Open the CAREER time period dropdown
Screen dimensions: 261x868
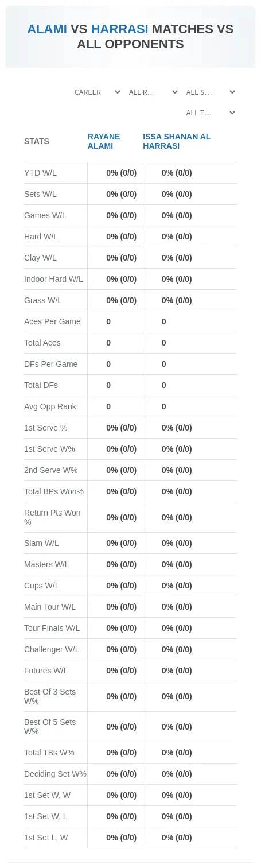[x=97, y=92]
